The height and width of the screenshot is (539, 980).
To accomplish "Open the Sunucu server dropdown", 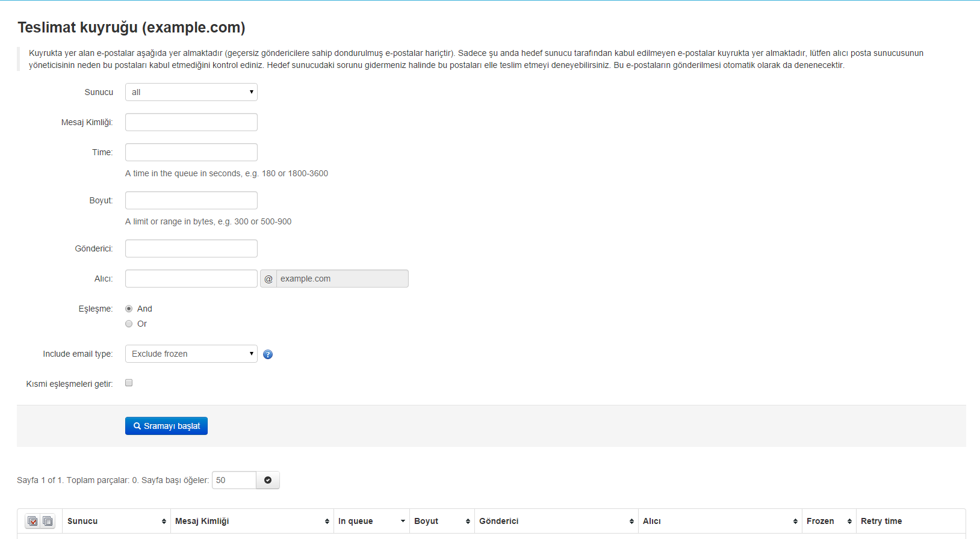I will point(191,92).
